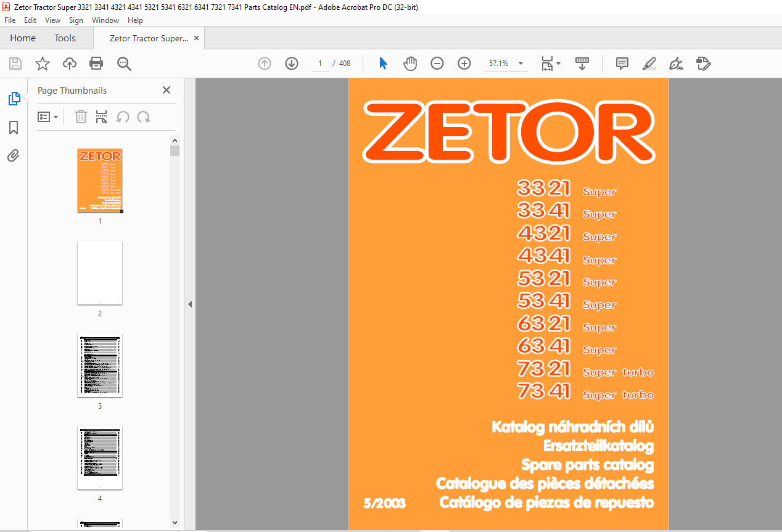Go to next page arrow
Screen dimensions: 782x532
point(292,63)
